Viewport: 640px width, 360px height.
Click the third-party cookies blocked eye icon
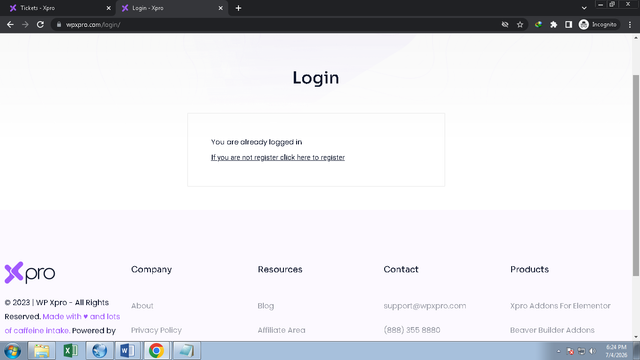pyautogui.click(x=505, y=24)
